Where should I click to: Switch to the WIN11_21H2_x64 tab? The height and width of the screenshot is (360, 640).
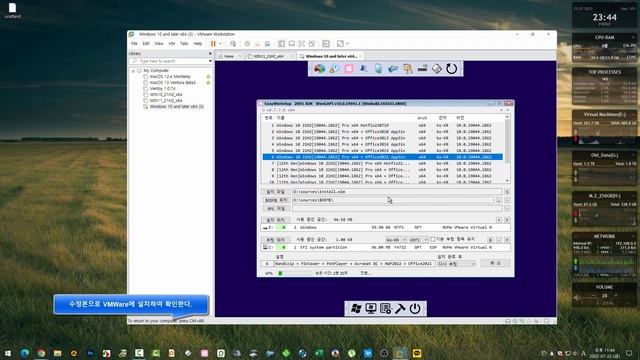268,56
